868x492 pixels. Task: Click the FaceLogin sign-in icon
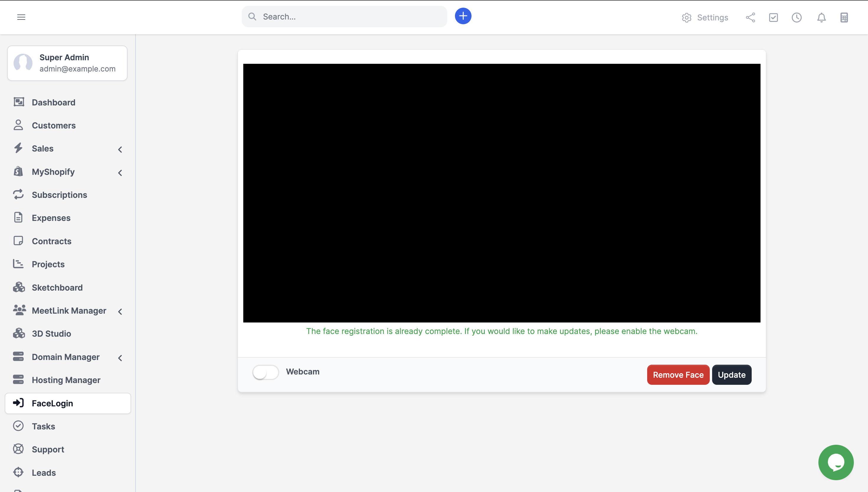coord(18,403)
